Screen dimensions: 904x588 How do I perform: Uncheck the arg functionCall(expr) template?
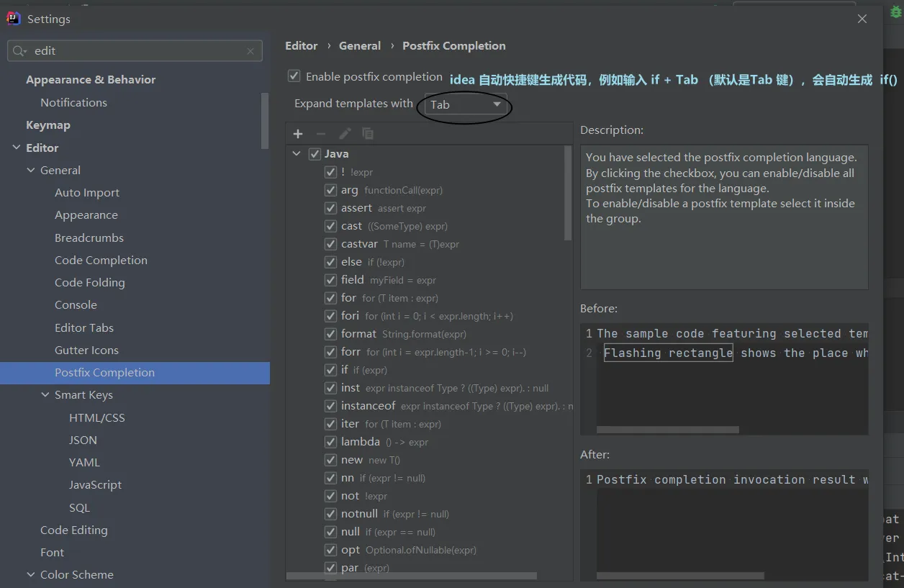(x=330, y=190)
